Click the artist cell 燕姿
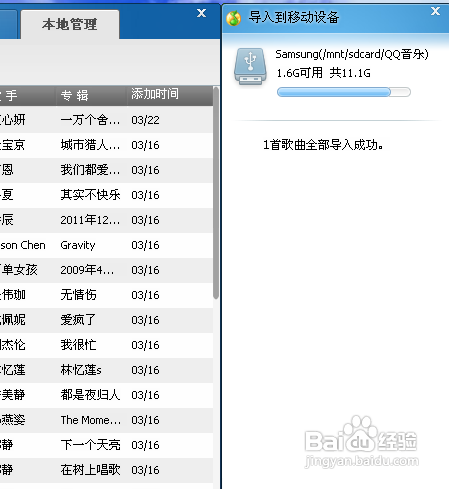This screenshot has height=489, width=449. click(x=13, y=420)
